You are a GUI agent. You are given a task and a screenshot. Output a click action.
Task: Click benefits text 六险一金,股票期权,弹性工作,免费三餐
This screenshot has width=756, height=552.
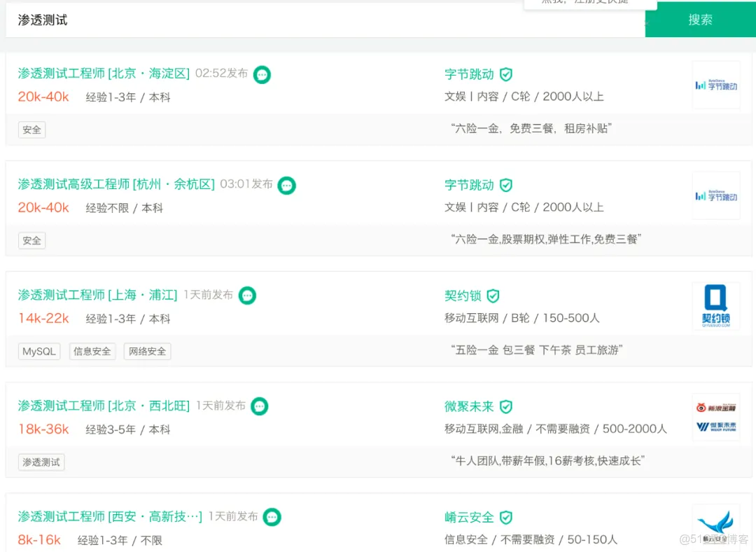coord(546,240)
